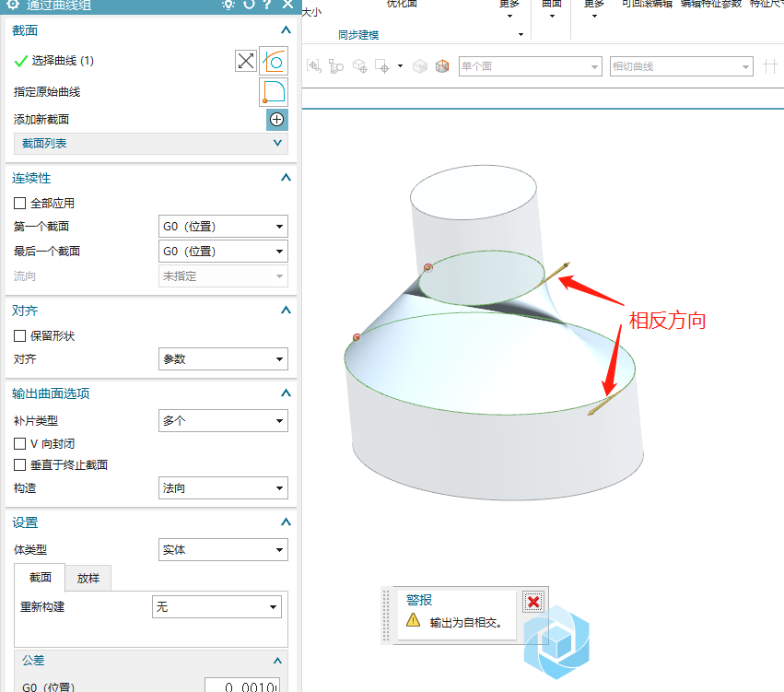Click the lower direction arrow on the large ellipse

(605, 403)
